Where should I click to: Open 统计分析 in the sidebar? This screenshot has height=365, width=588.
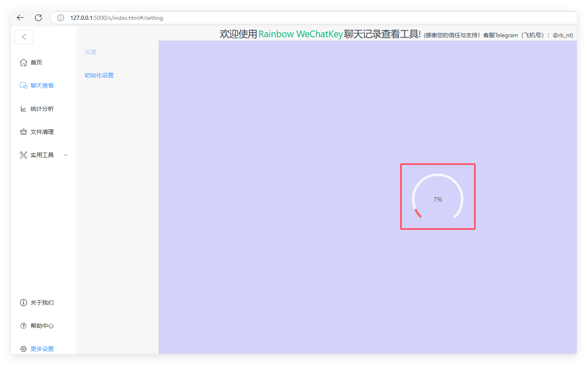point(42,109)
